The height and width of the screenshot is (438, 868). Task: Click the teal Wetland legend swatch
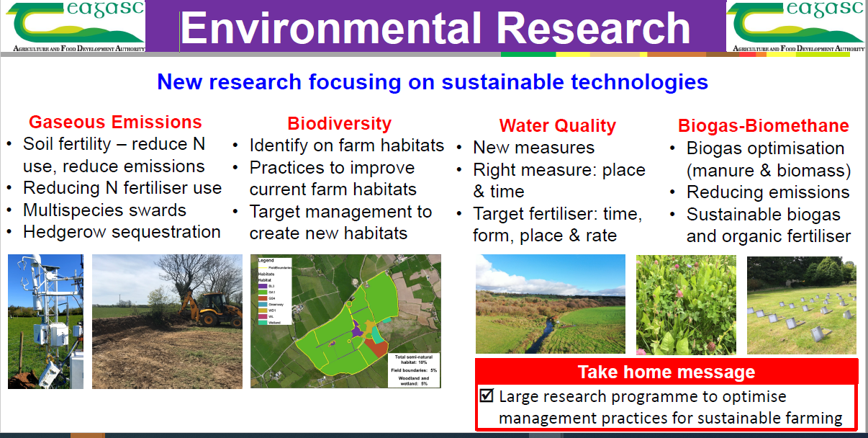click(x=263, y=323)
